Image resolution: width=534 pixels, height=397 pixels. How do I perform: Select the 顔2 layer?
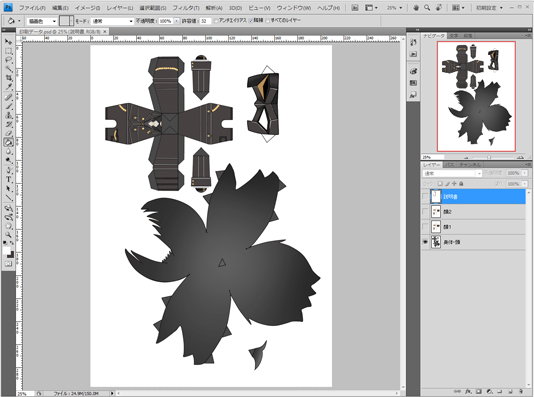pyautogui.click(x=477, y=212)
